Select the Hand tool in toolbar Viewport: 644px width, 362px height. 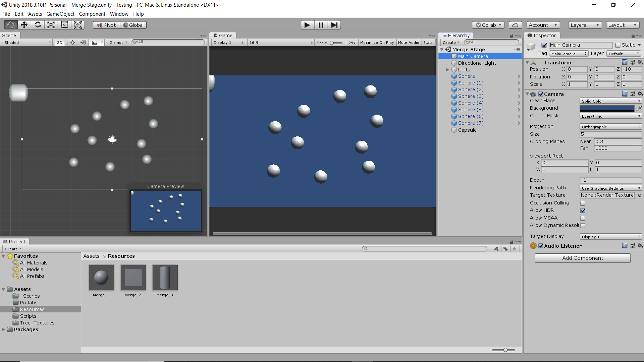pos(11,25)
